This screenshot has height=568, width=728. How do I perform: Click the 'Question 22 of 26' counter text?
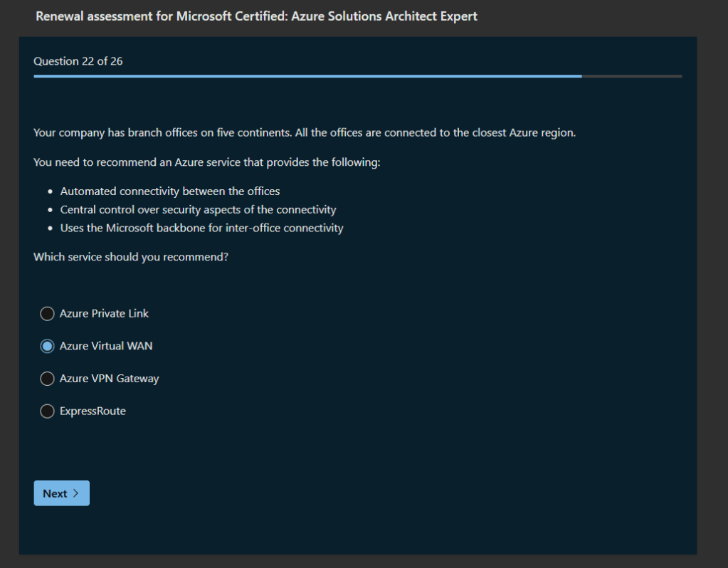(x=78, y=61)
